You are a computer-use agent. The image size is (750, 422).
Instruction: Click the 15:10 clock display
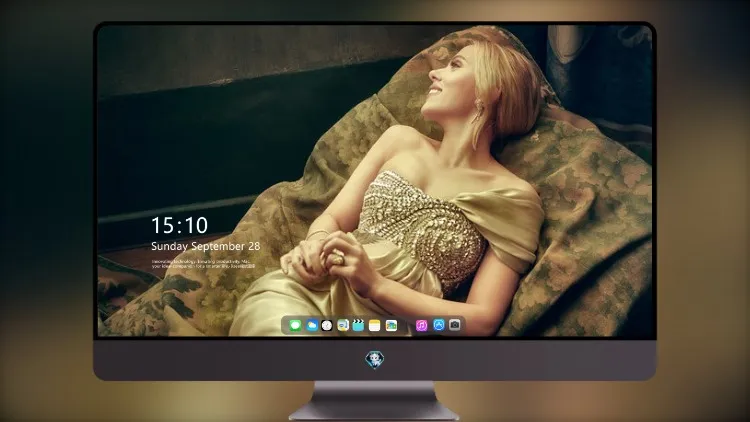[x=180, y=225]
